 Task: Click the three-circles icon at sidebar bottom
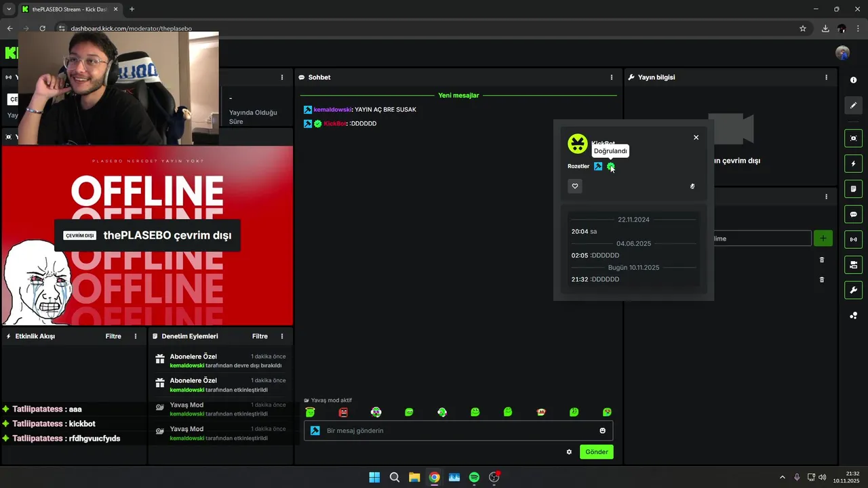coord(853,316)
